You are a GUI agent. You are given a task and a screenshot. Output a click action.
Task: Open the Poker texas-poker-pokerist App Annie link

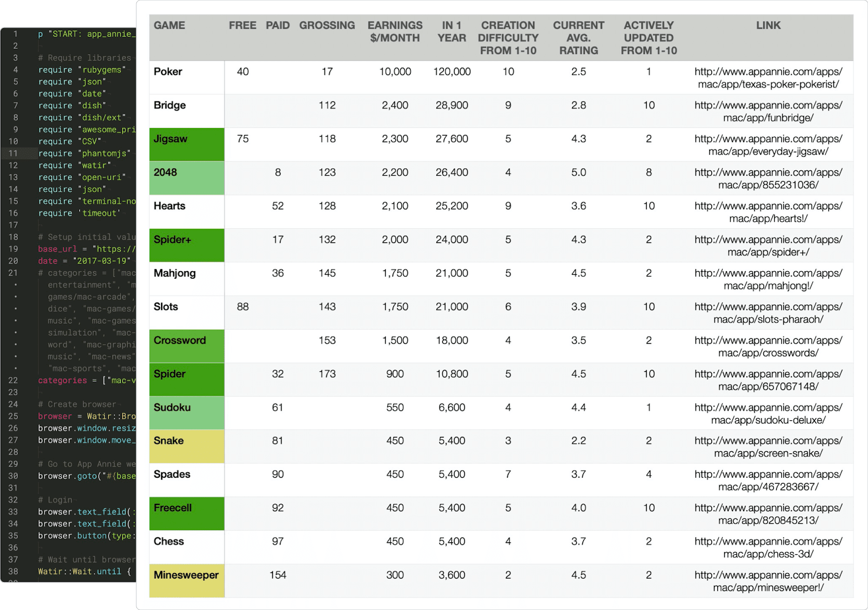click(x=768, y=78)
